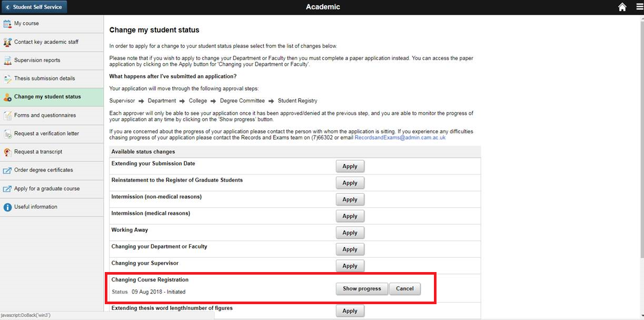The height and width of the screenshot is (320, 644).
Task: Click the 'Student Registry' approval step text
Action: [298, 101]
